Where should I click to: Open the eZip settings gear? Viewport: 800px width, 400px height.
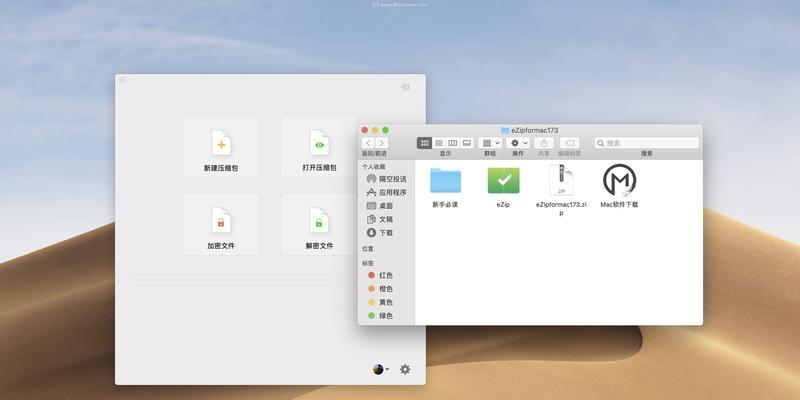(405, 369)
